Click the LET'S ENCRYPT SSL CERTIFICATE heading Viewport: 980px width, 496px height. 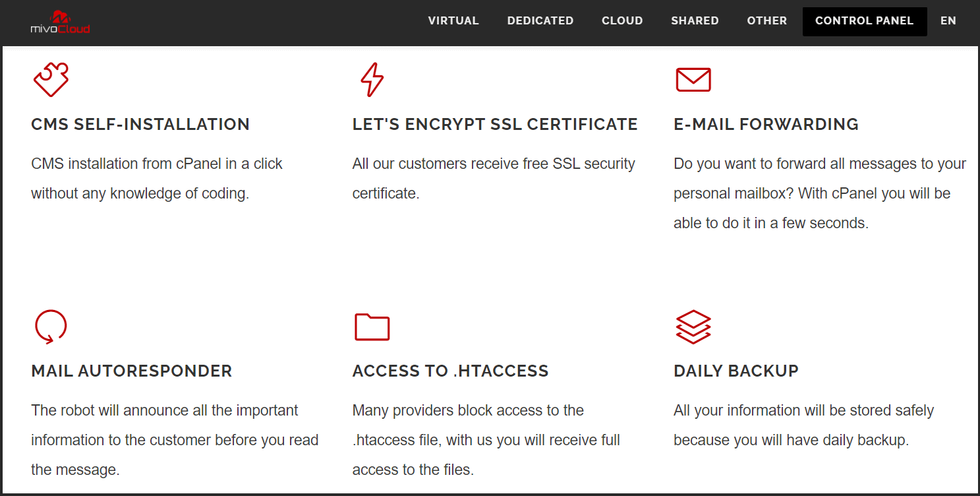[x=495, y=124]
